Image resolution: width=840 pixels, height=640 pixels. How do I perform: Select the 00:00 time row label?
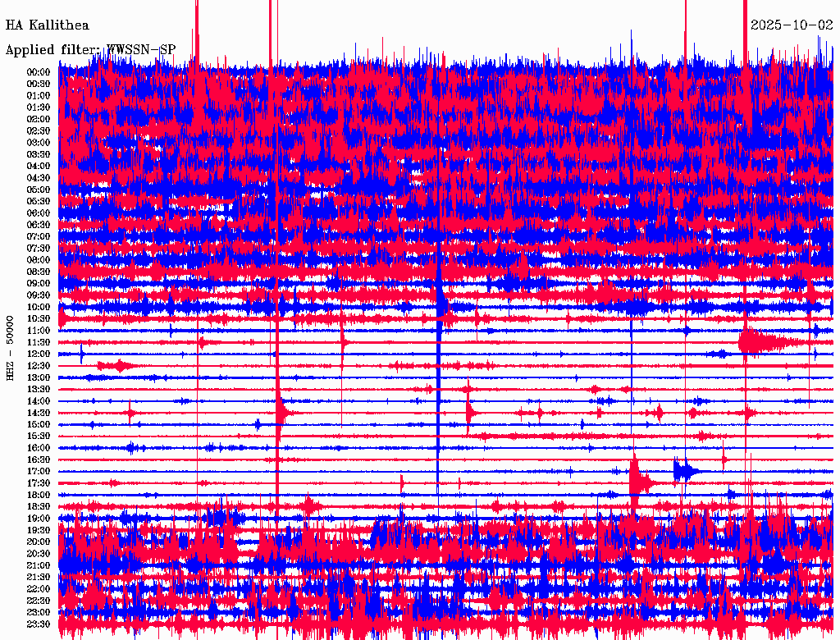(x=38, y=72)
